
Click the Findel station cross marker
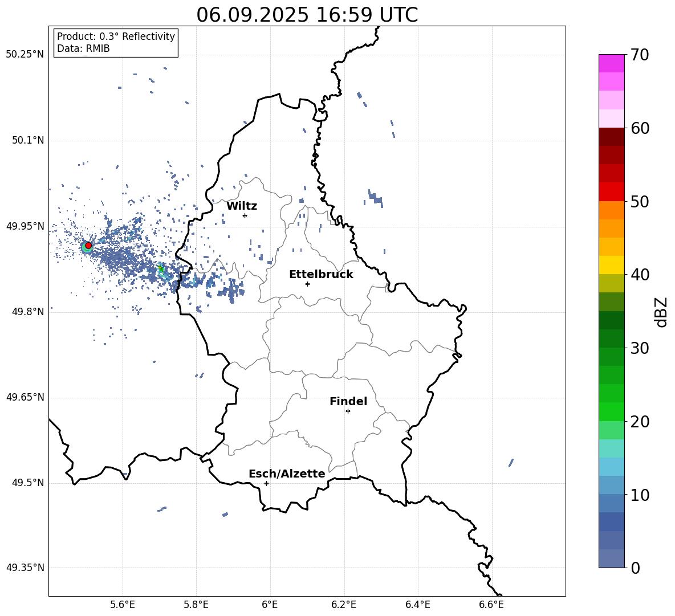[348, 411]
